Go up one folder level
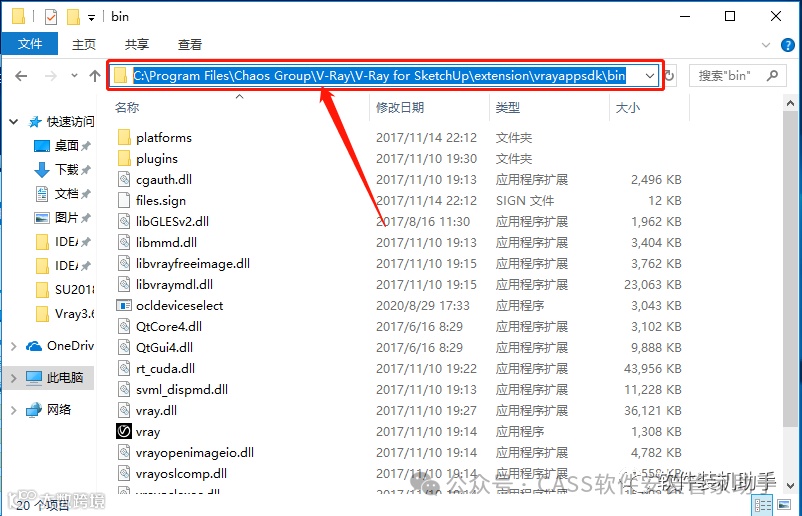802x516 pixels. pyautogui.click(x=95, y=76)
